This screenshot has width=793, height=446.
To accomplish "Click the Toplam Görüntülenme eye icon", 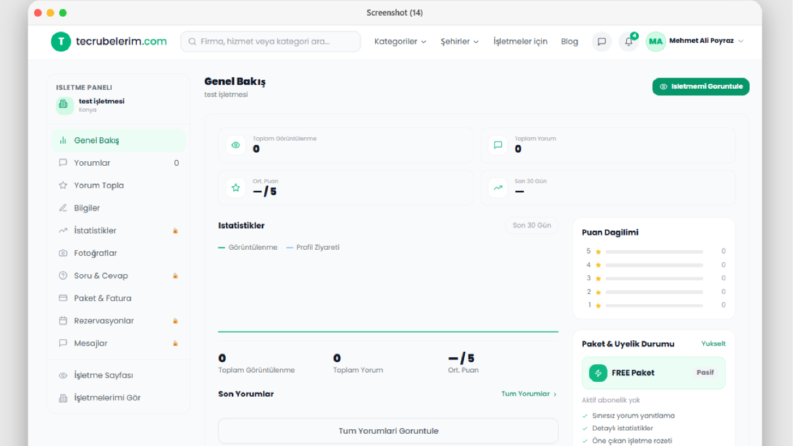I will pyautogui.click(x=236, y=145).
